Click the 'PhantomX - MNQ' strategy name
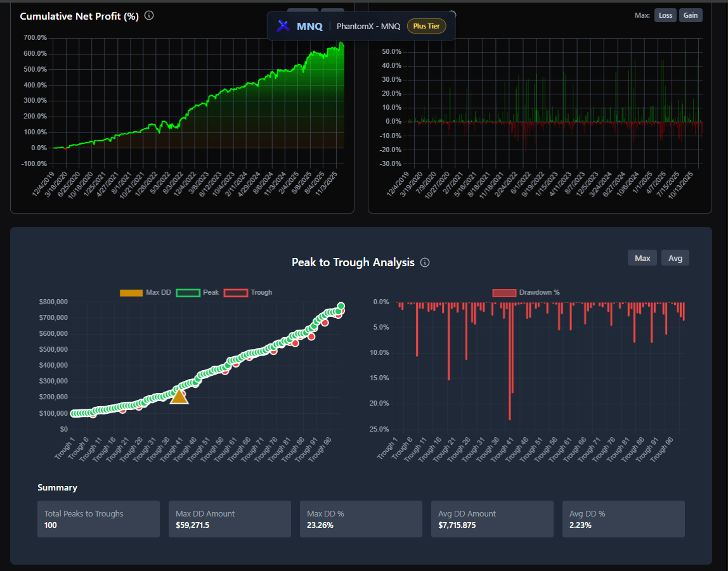Screen dimensions: 728x571 tap(368, 27)
